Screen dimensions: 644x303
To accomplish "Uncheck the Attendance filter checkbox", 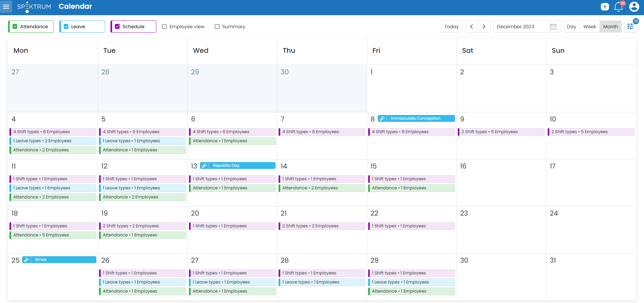I will click(15, 26).
